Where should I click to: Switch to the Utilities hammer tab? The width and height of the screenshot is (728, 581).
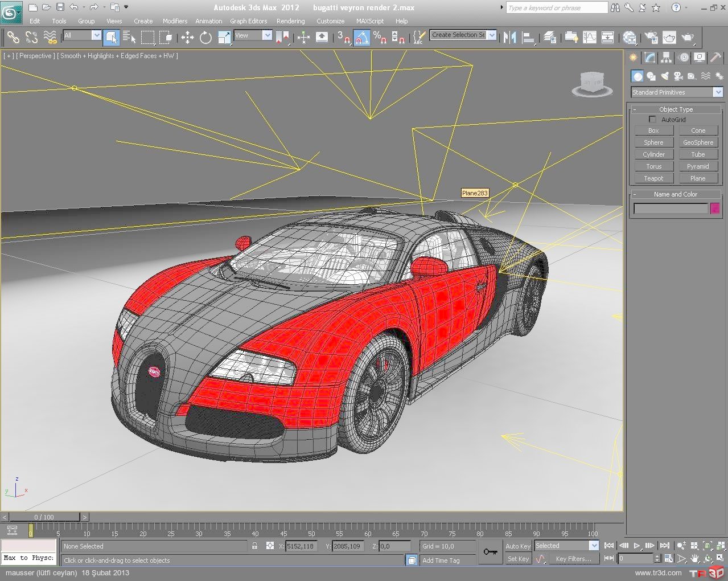tap(715, 58)
